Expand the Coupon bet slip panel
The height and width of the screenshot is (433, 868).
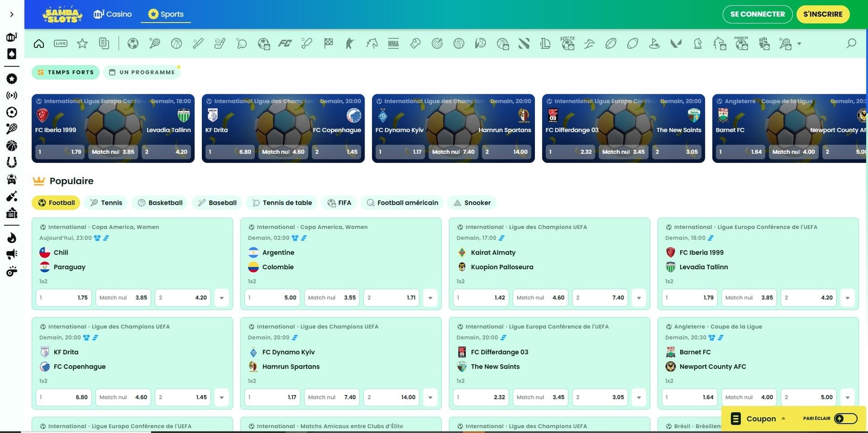coord(758,418)
